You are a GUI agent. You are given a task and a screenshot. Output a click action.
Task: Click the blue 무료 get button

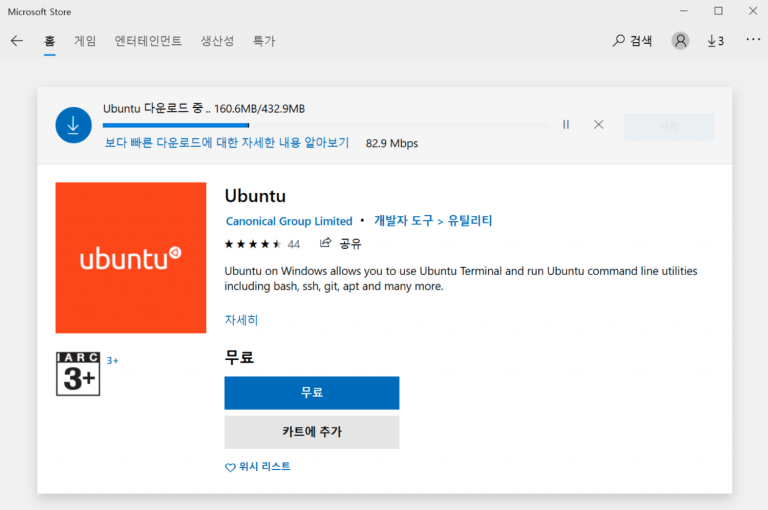(x=312, y=393)
